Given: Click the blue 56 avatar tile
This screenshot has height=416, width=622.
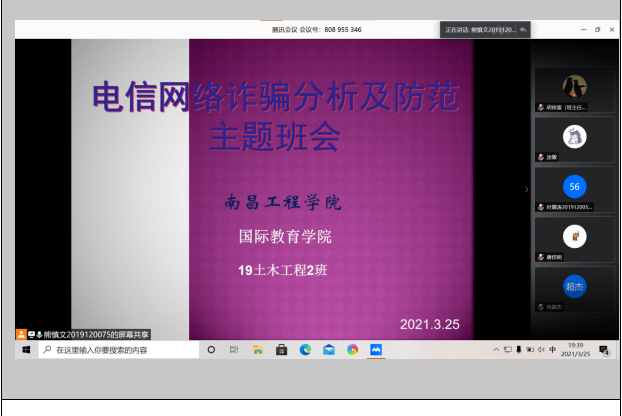Looking at the screenshot, I should coord(574,188).
